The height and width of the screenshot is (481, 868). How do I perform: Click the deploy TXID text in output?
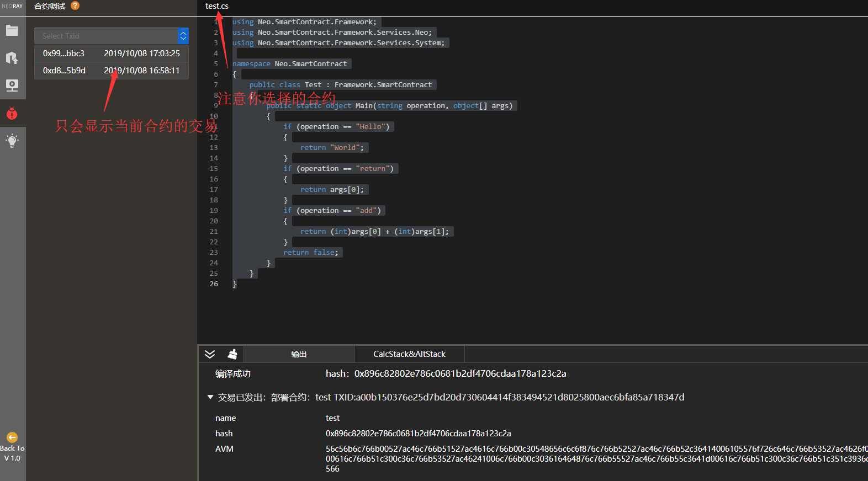point(509,397)
